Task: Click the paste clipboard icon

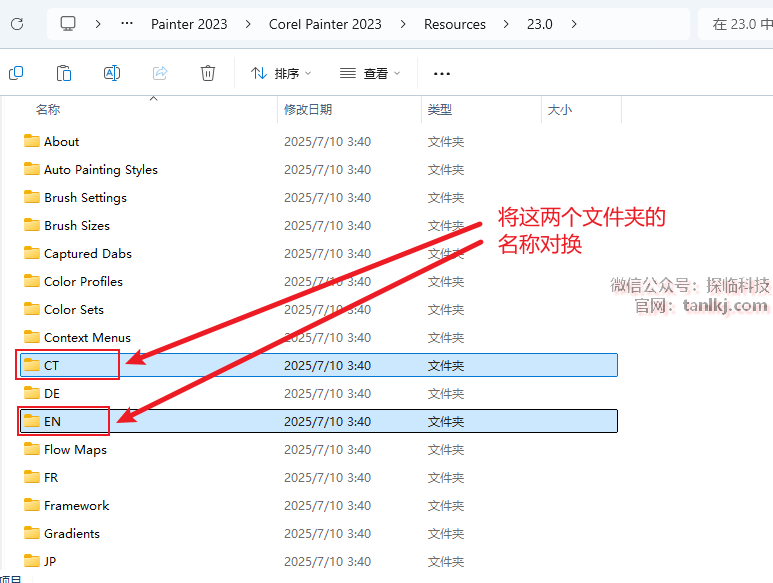Action: [x=64, y=73]
